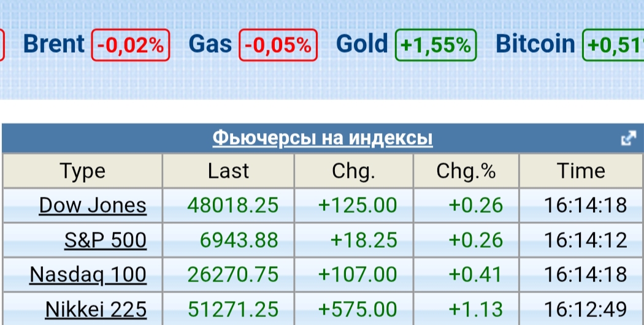This screenshot has height=325, width=644.
Task: Click the Chg.% column header
Action: 466,171
